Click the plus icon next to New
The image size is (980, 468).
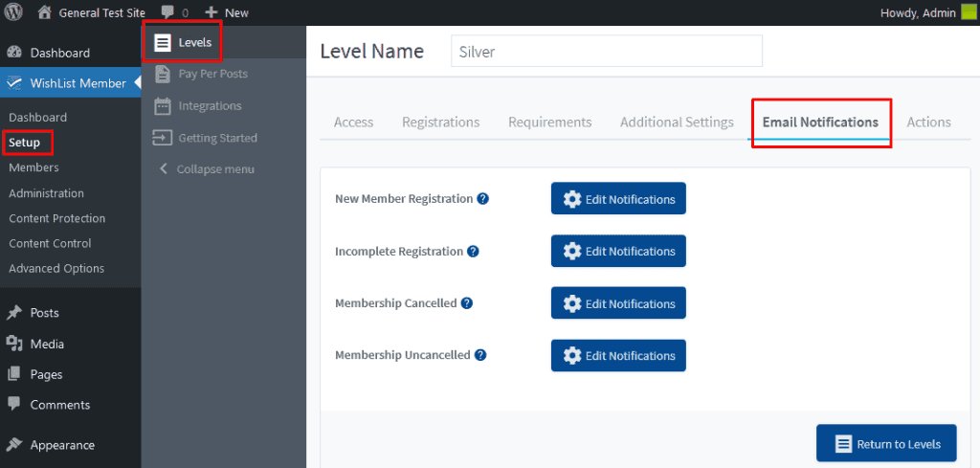point(212,12)
